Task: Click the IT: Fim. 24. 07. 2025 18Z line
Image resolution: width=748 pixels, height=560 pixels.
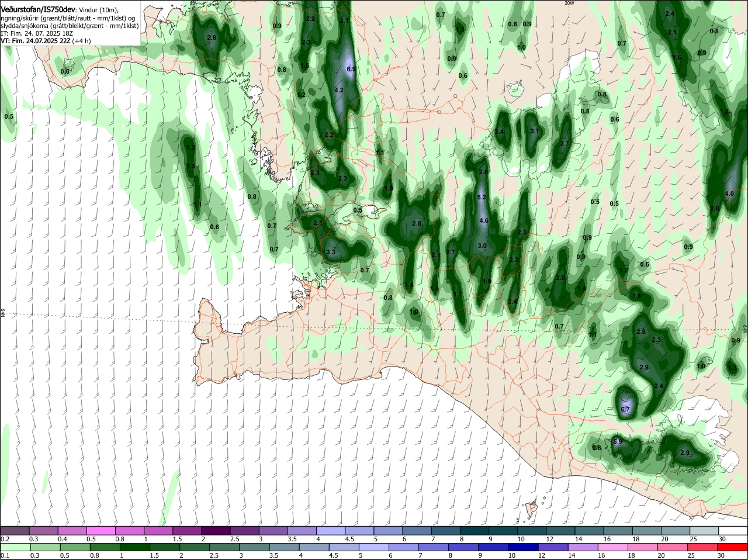Action: [x=37, y=33]
